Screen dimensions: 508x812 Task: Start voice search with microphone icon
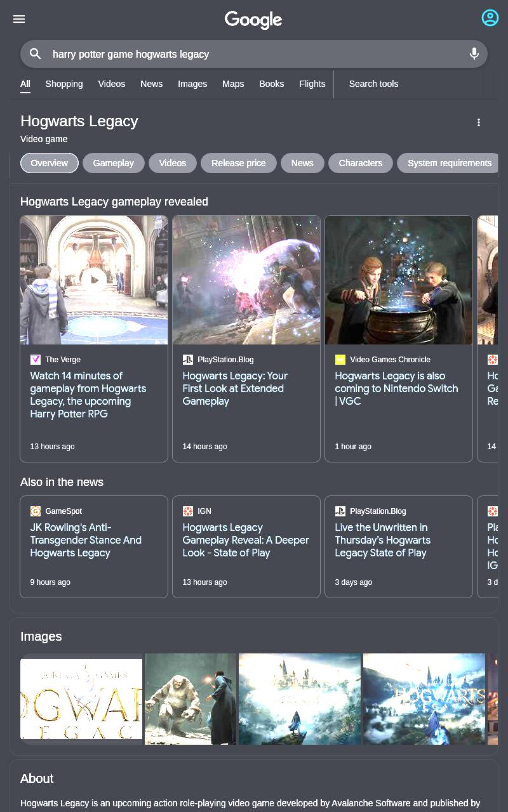(x=474, y=54)
